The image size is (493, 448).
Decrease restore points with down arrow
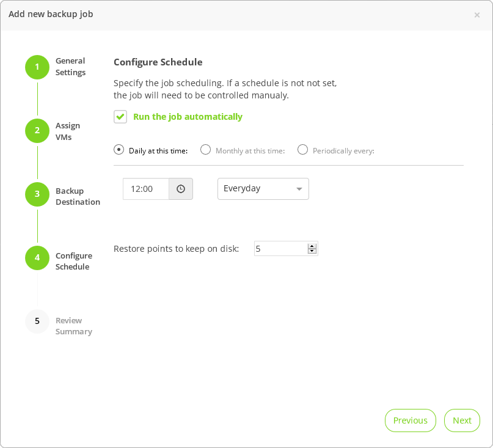pyautogui.click(x=312, y=251)
